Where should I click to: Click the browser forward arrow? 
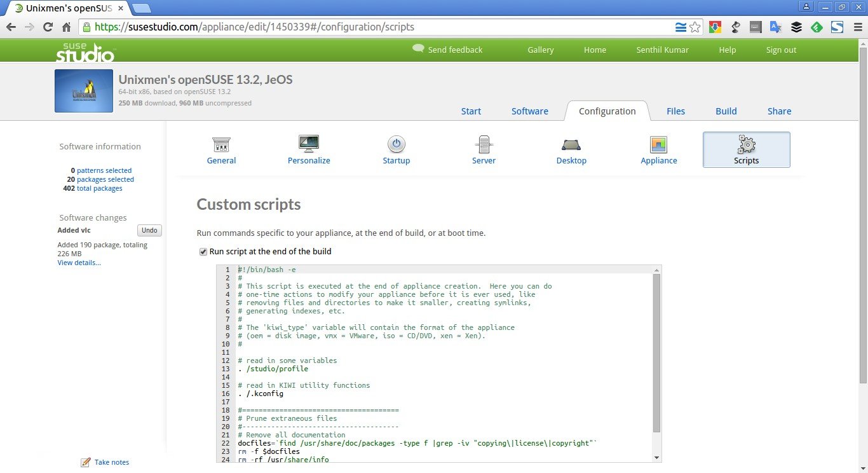[x=29, y=27]
